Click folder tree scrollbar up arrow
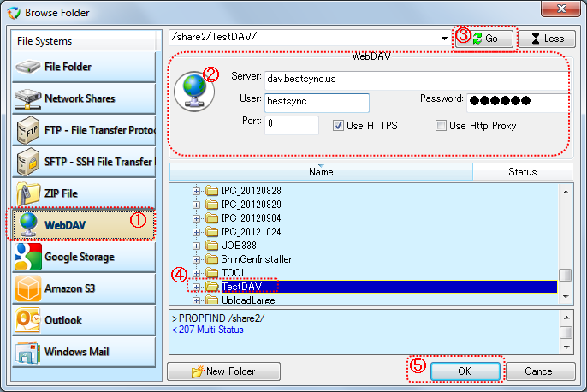 pos(566,192)
